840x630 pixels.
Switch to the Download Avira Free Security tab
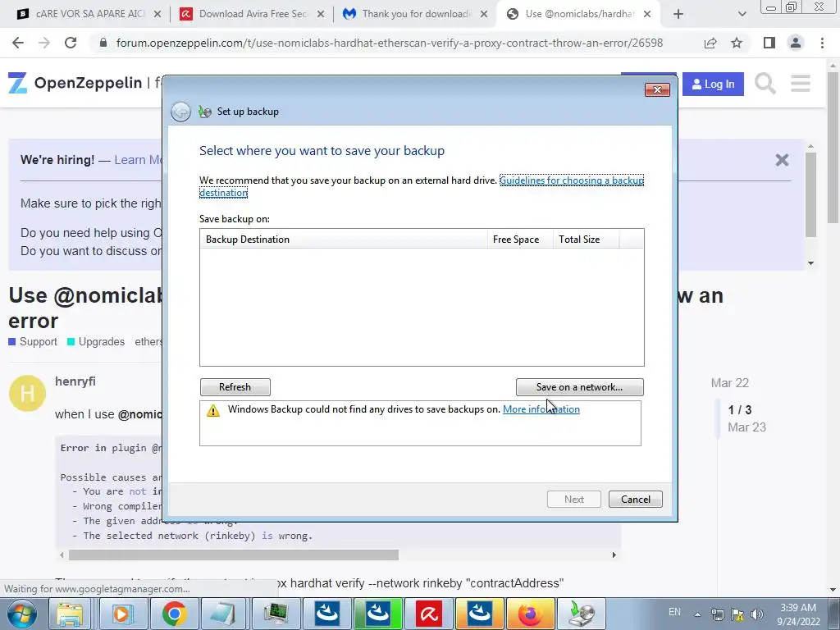(x=253, y=14)
